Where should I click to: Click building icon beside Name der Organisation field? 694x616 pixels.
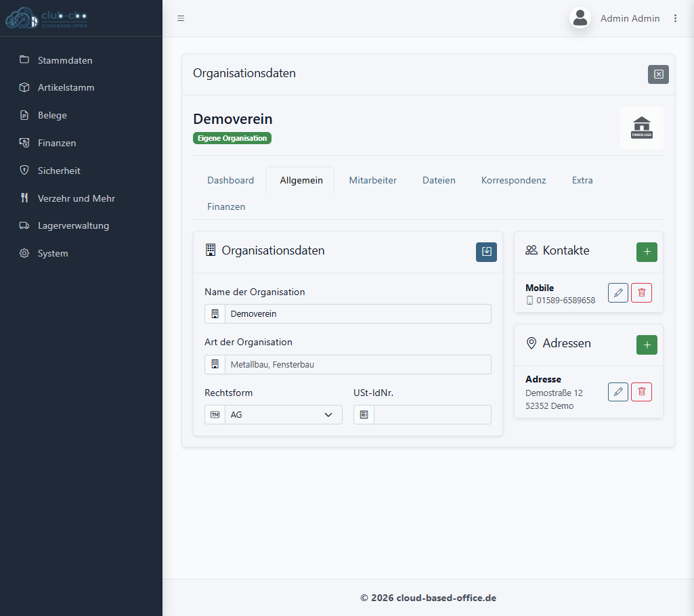(215, 313)
